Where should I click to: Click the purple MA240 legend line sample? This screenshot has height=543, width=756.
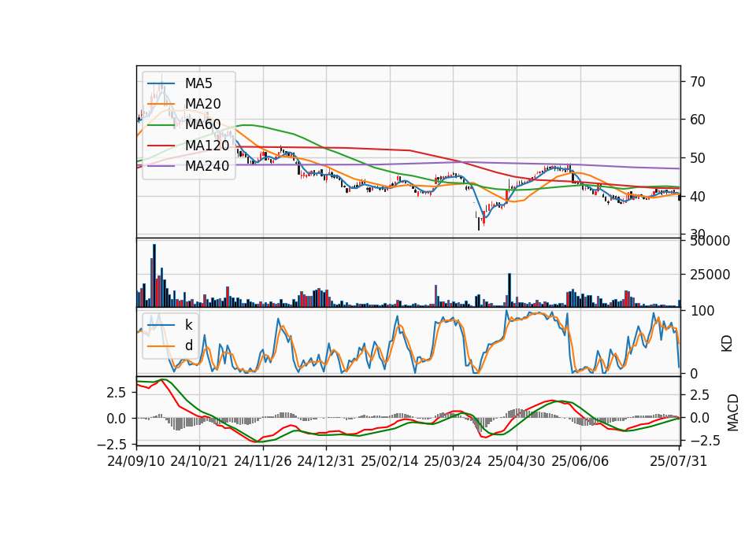coord(161,166)
